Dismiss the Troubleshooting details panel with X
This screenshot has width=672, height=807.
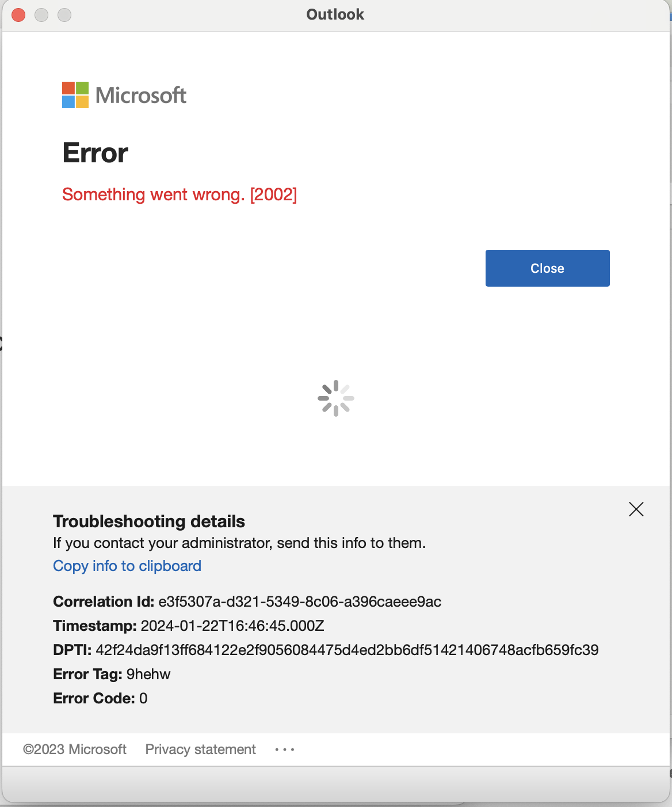(636, 509)
